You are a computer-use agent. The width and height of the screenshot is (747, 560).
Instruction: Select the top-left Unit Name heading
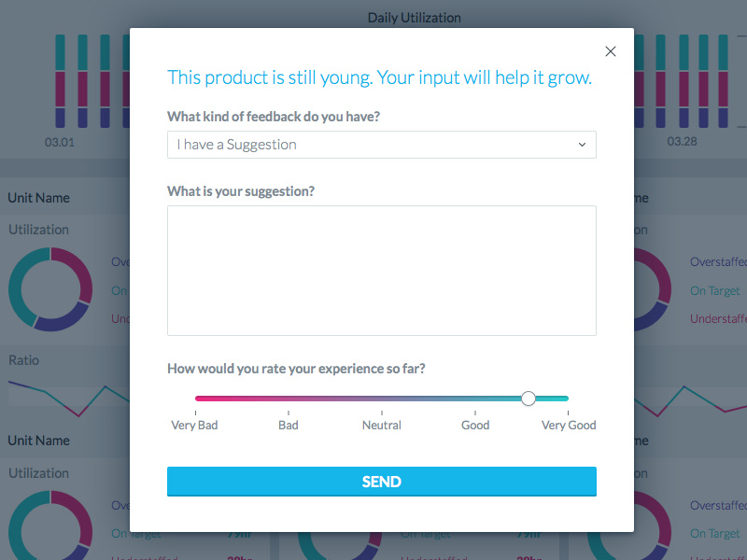[39, 198]
